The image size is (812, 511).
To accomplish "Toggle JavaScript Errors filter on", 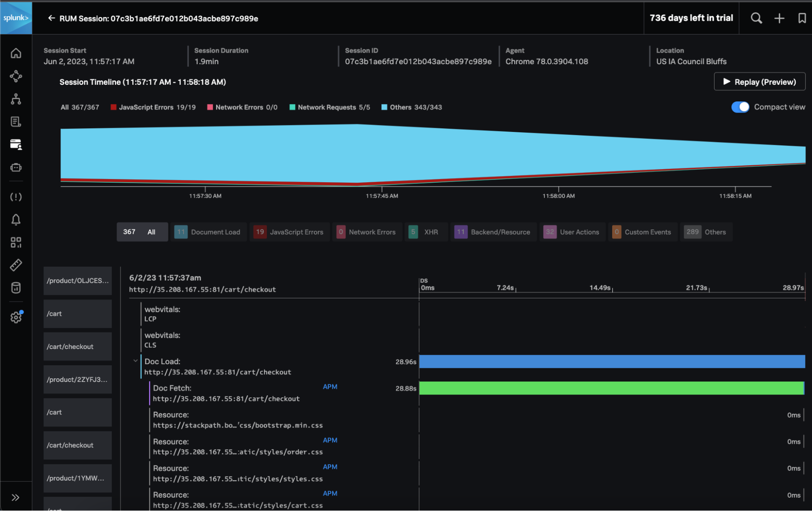I will coord(288,231).
